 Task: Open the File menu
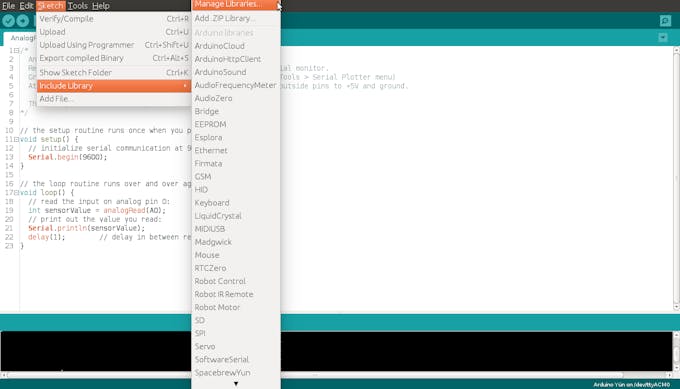click(x=8, y=6)
